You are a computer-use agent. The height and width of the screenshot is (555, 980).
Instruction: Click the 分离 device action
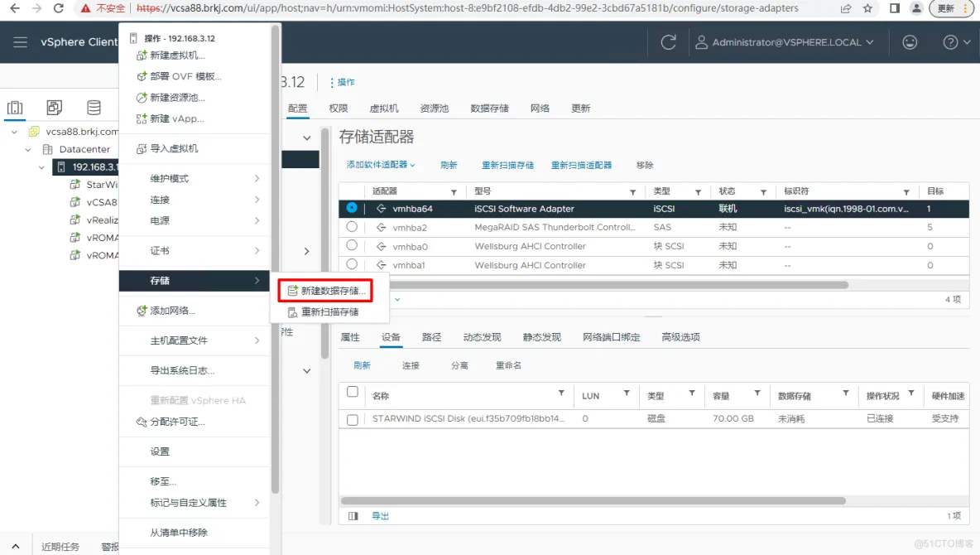(x=459, y=365)
